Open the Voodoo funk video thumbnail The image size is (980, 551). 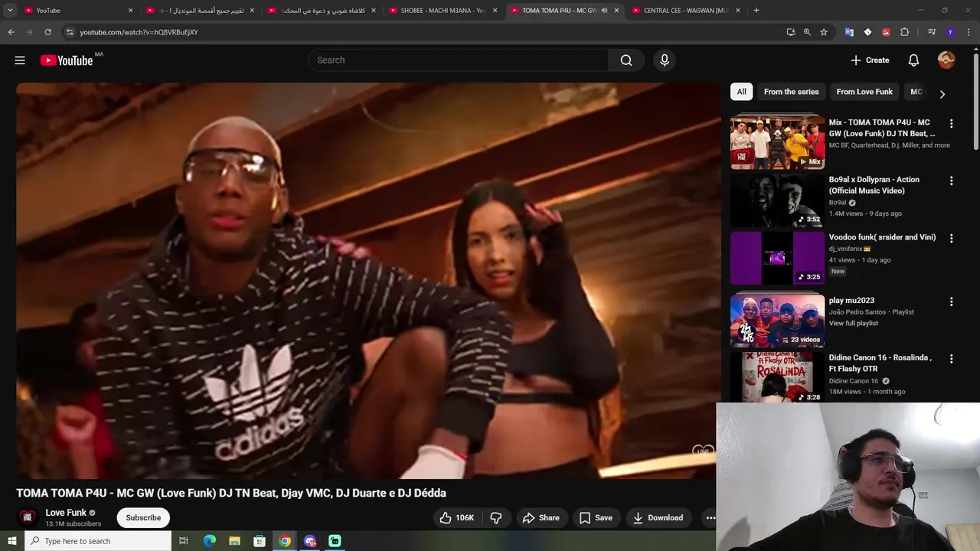click(x=777, y=259)
